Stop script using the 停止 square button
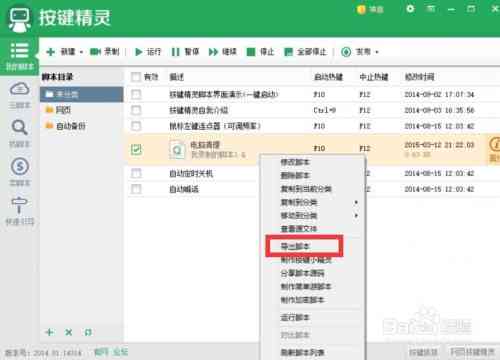Image resolution: width=500 pixels, height=360 pixels. (260, 52)
